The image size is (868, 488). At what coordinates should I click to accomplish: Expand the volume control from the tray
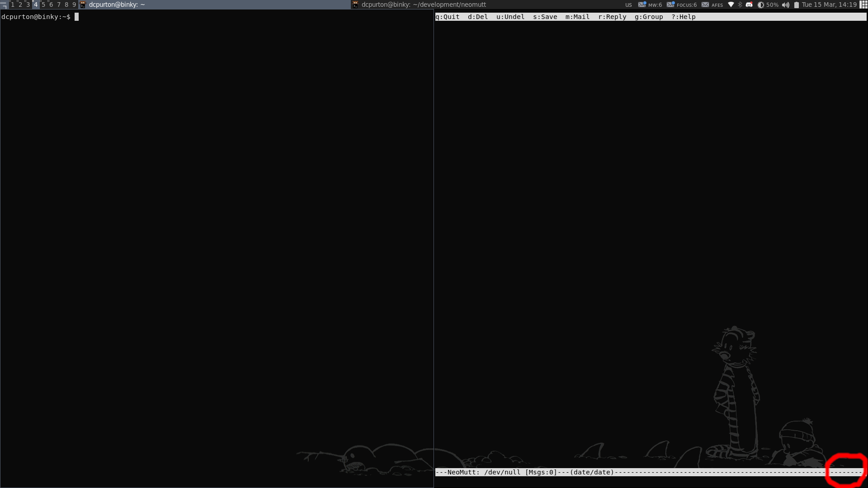pos(785,5)
